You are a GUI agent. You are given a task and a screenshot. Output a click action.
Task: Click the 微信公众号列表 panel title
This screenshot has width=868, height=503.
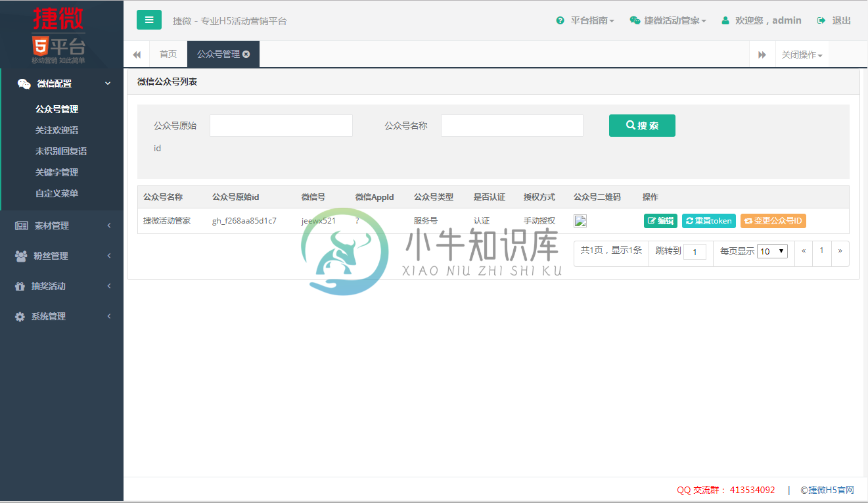tap(167, 82)
